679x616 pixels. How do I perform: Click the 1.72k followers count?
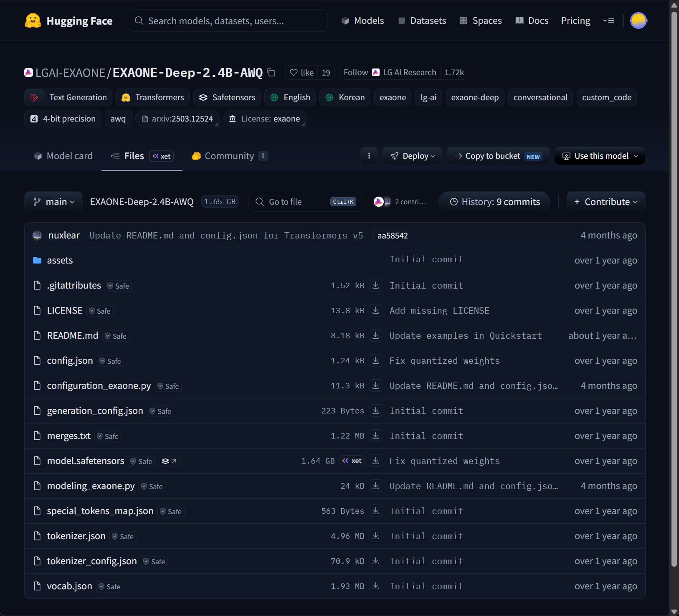[454, 73]
